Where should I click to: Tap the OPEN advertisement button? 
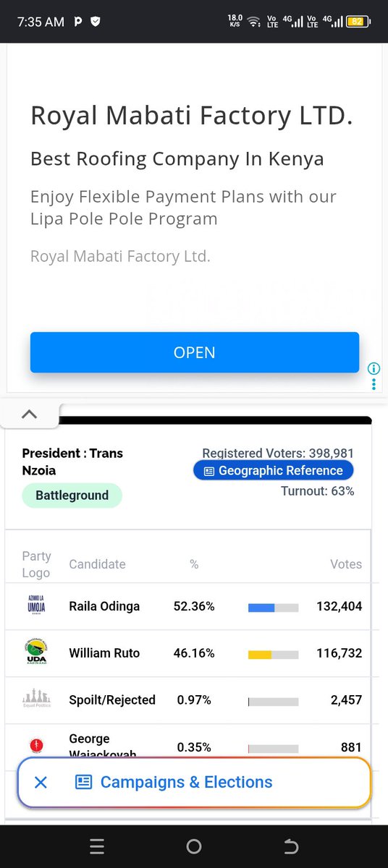click(194, 352)
